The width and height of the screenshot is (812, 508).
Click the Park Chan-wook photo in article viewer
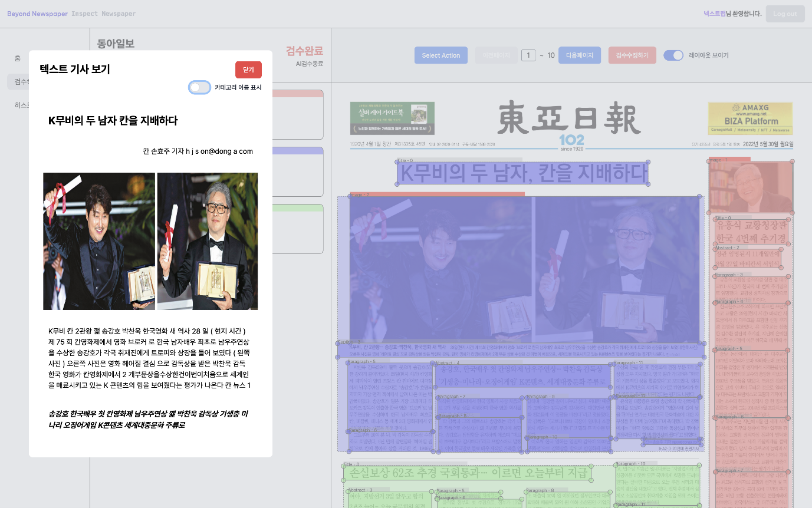pyautogui.click(x=208, y=241)
